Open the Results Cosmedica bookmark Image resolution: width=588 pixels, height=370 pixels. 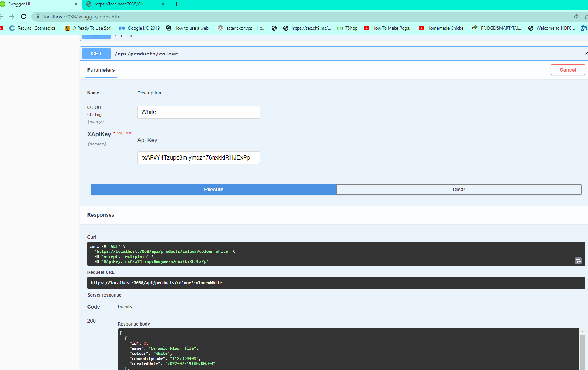coord(34,28)
